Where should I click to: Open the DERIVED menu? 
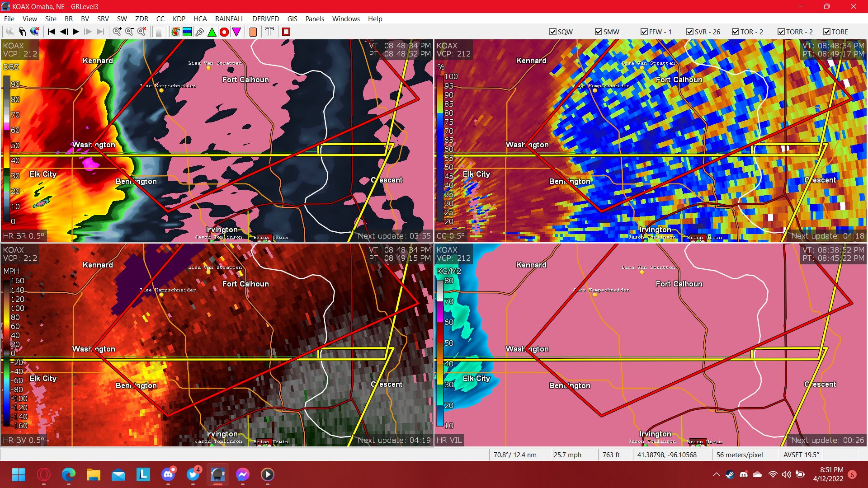tap(266, 19)
